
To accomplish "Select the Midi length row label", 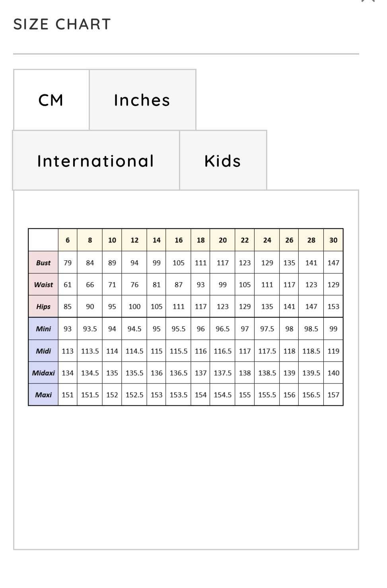I will [x=43, y=351].
